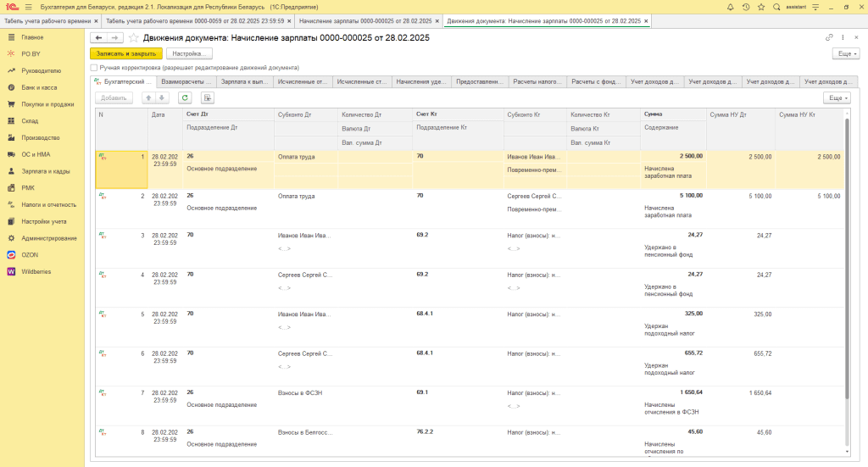
Task: Switch to Расчеты налого... tab
Action: coord(537,82)
